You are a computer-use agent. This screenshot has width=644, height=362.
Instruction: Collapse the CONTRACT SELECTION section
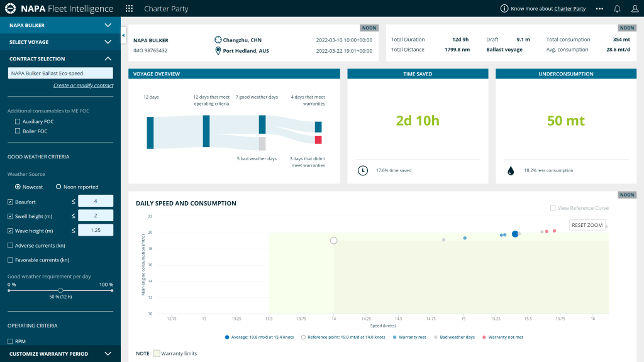[60, 58]
